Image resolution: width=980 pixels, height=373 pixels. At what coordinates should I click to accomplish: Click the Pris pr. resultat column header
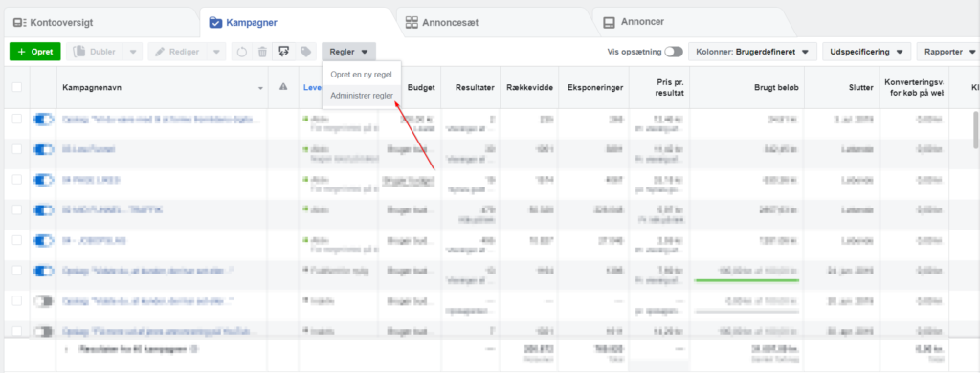[670, 87]
